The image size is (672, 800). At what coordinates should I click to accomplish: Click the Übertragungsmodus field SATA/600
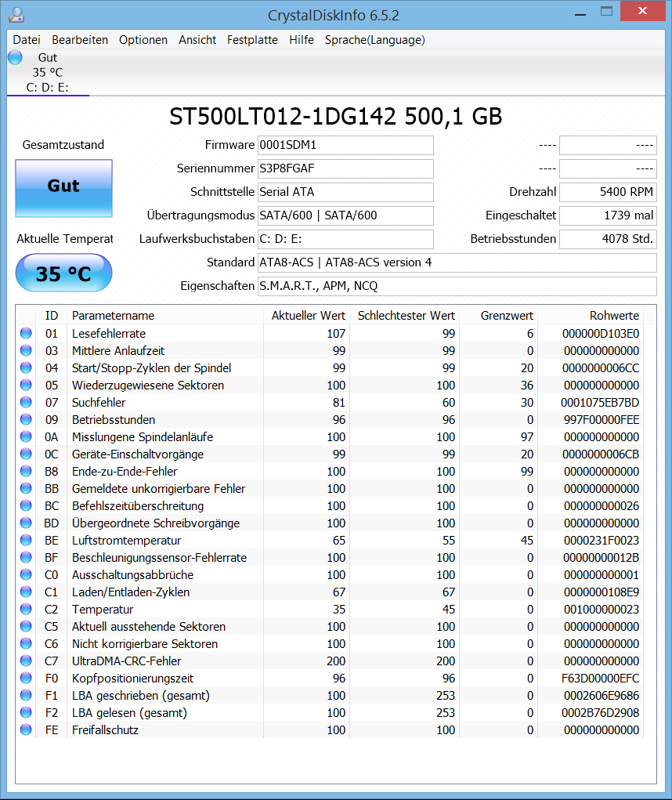point(345,215)
